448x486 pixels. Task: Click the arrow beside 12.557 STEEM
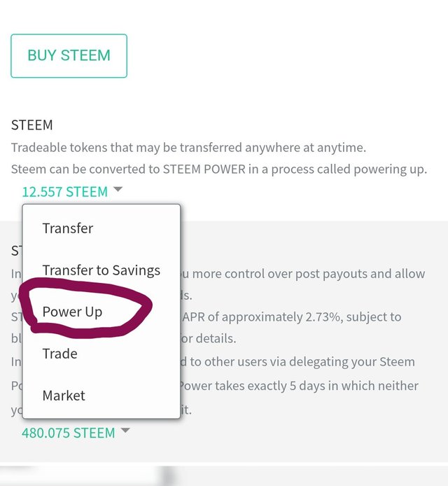(118, 189)
